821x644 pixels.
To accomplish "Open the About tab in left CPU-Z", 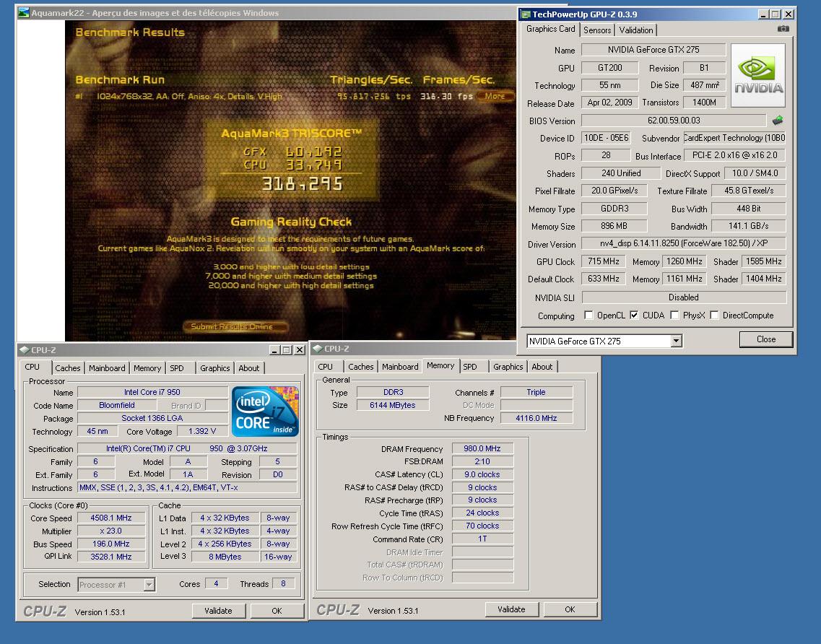I will [248, 368].
